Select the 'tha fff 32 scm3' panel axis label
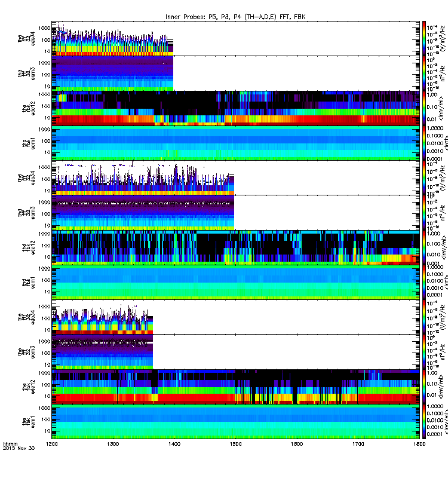The height and width of the screenshot is (478, 448). (x=26, y=73)
